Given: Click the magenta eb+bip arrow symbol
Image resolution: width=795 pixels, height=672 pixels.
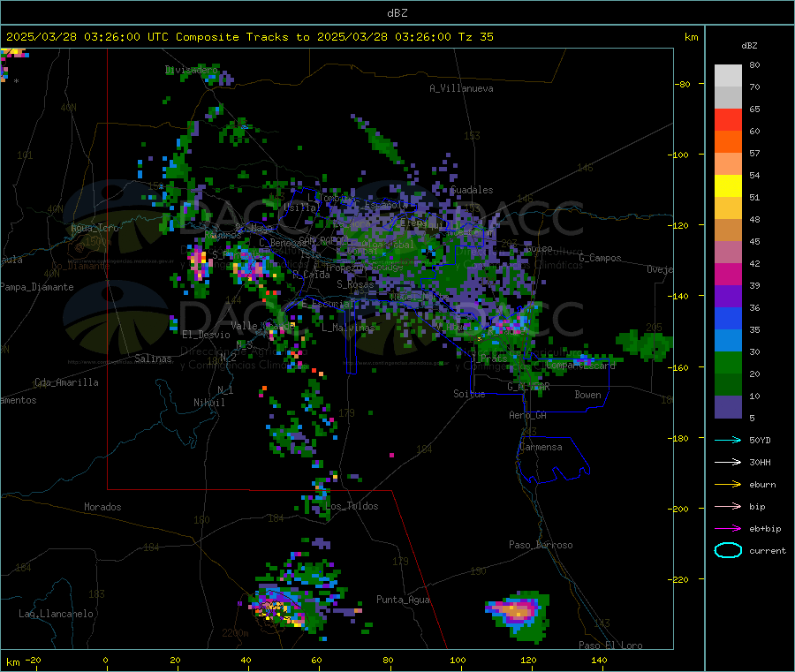Looking at the screenshot, I should coord(728,529).
